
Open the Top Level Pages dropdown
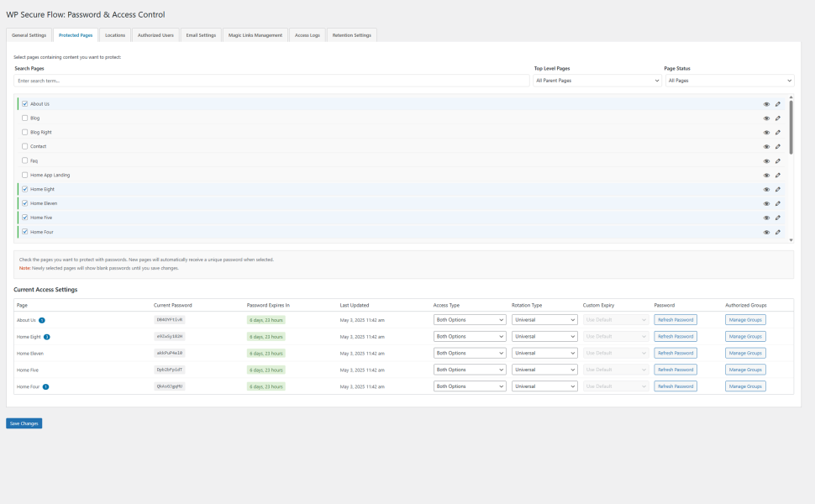click(x=597, y=81)
